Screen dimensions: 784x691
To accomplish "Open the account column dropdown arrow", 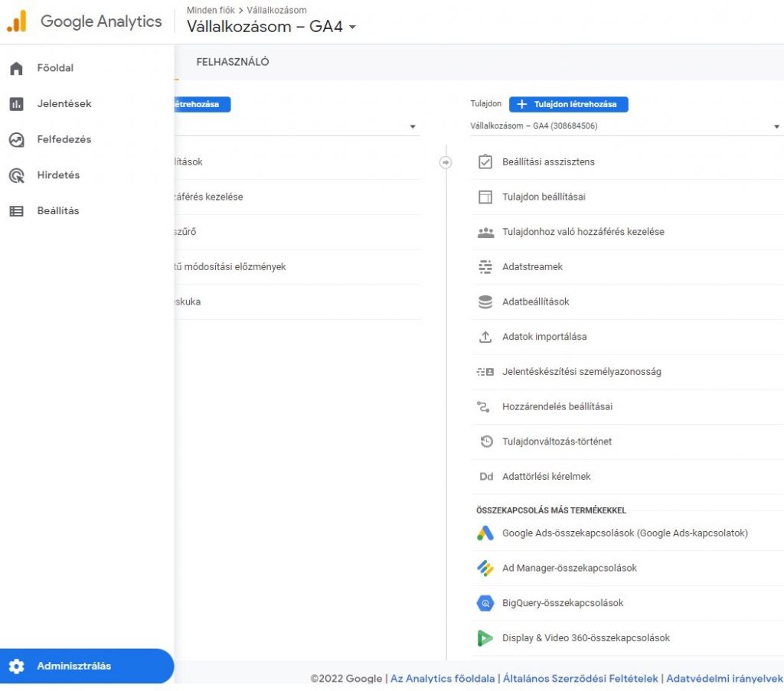I will click(413, 127).
